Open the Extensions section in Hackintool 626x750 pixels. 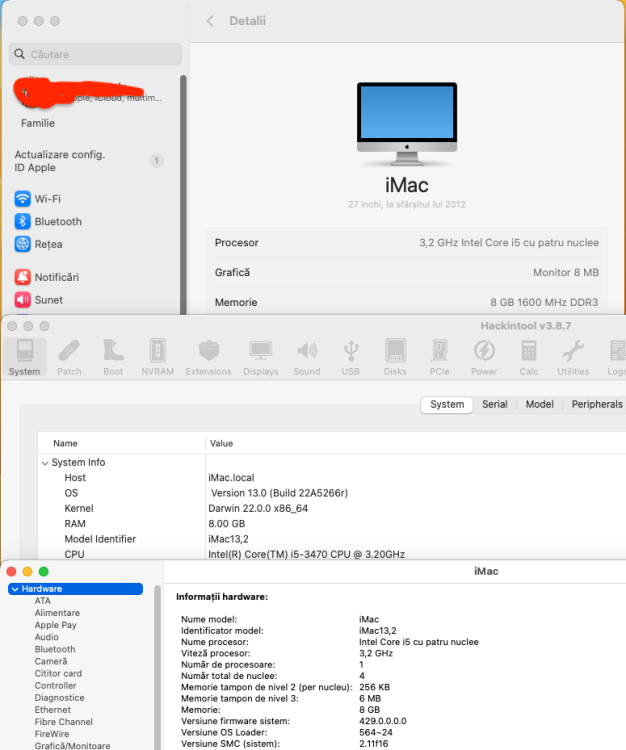pyautogui.click(x=209, y=357)
